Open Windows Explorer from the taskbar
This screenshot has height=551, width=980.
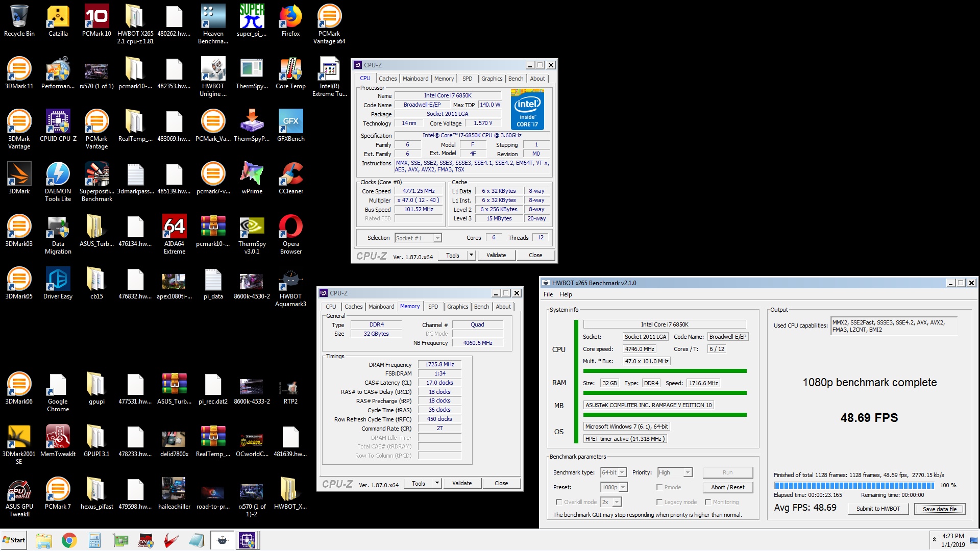44,540
